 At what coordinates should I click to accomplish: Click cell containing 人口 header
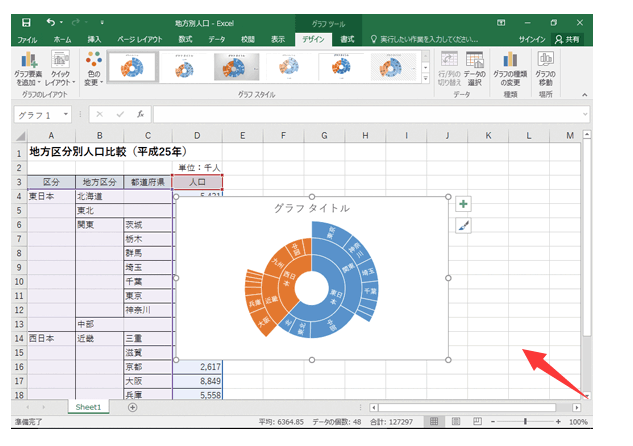197,182
